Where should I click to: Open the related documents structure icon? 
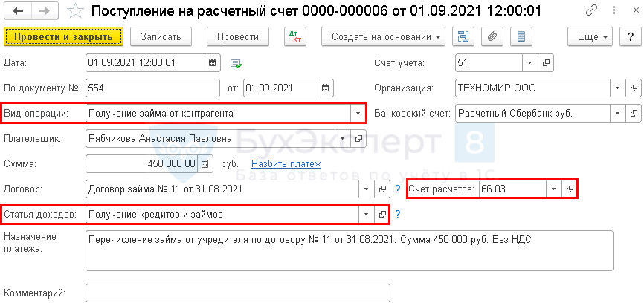(463, 36)
